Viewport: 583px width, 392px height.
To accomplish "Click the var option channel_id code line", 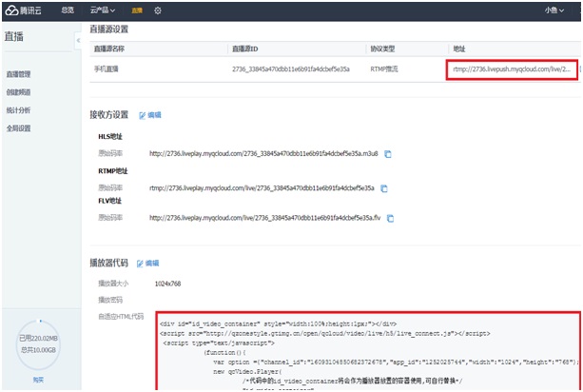I will [396, 362].
